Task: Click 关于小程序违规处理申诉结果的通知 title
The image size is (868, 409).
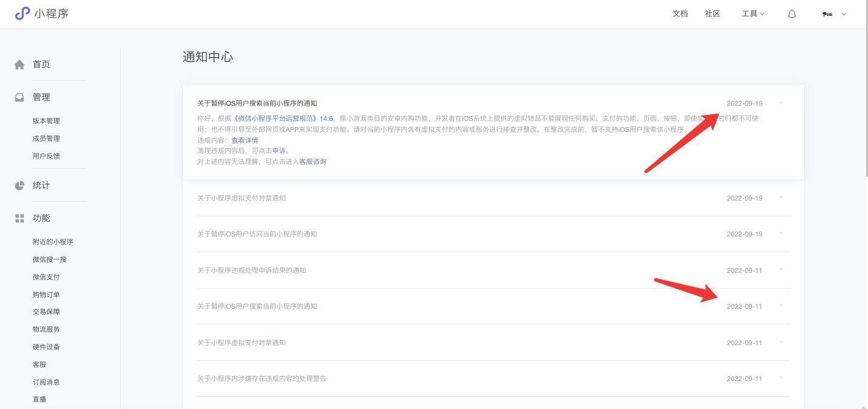Action: coord(251,270)
